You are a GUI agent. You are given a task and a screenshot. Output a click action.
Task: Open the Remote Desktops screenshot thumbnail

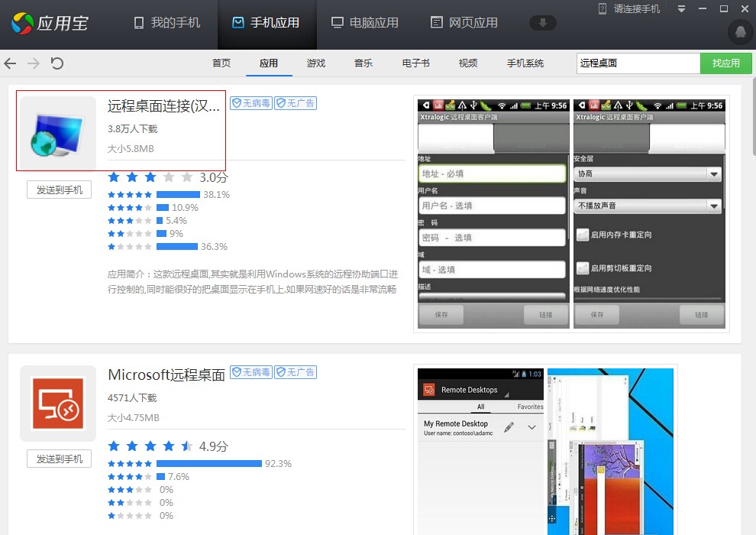point(480,451)
